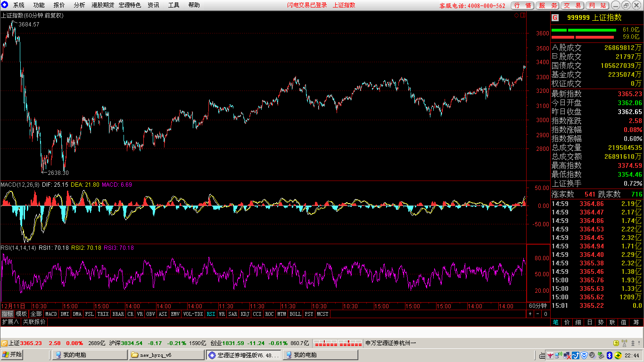The height and width of the screenshot is (362, 644).
Task: Open the 分析 menu
Action: [80, 5]
